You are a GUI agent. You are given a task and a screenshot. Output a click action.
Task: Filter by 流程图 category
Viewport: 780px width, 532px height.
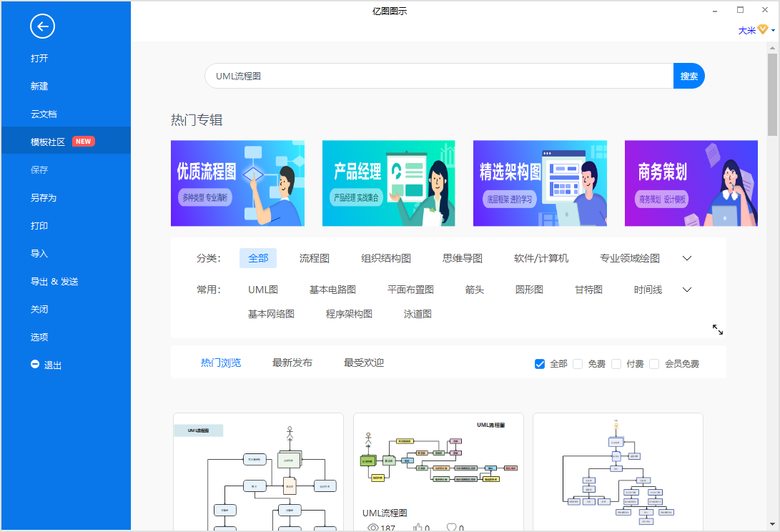315,258
